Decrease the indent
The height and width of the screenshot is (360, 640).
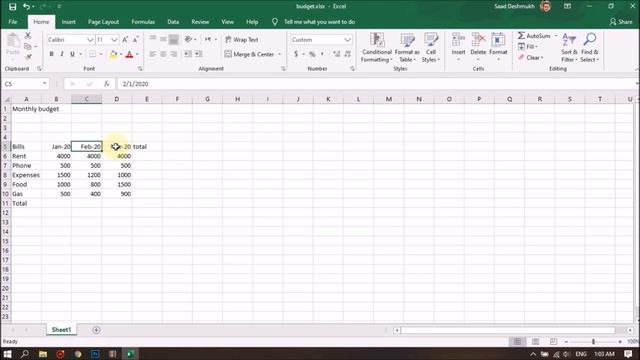[188, 54]
